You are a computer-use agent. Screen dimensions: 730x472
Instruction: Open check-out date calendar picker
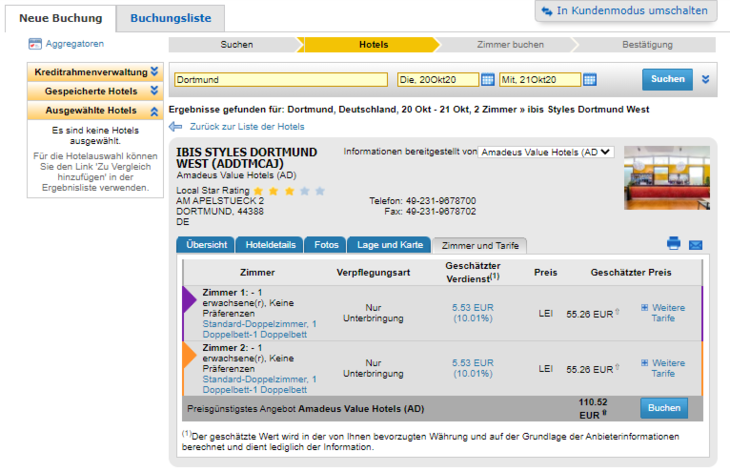pyautogui.click(x=589, y=80)
